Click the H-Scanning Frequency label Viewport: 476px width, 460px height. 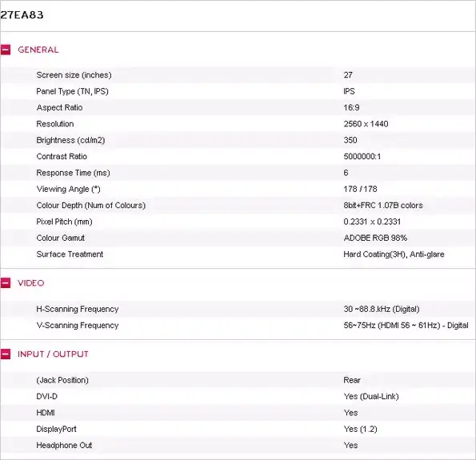point(78,309)
